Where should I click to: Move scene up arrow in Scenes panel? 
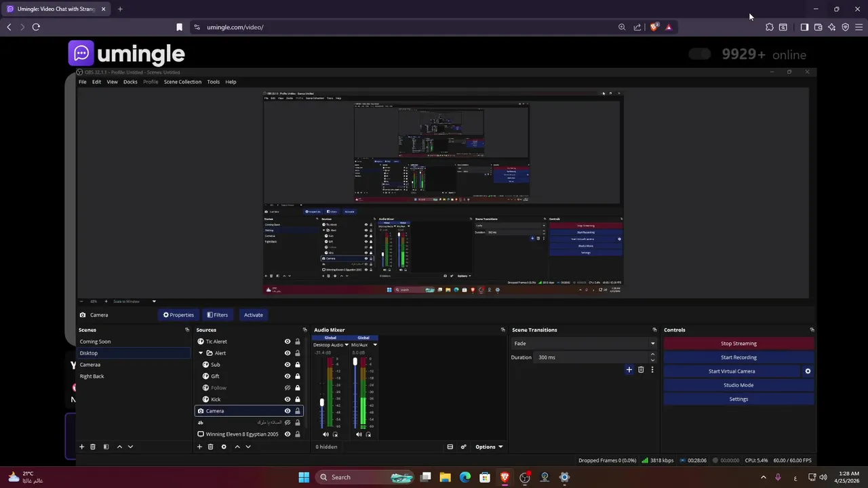119,447
